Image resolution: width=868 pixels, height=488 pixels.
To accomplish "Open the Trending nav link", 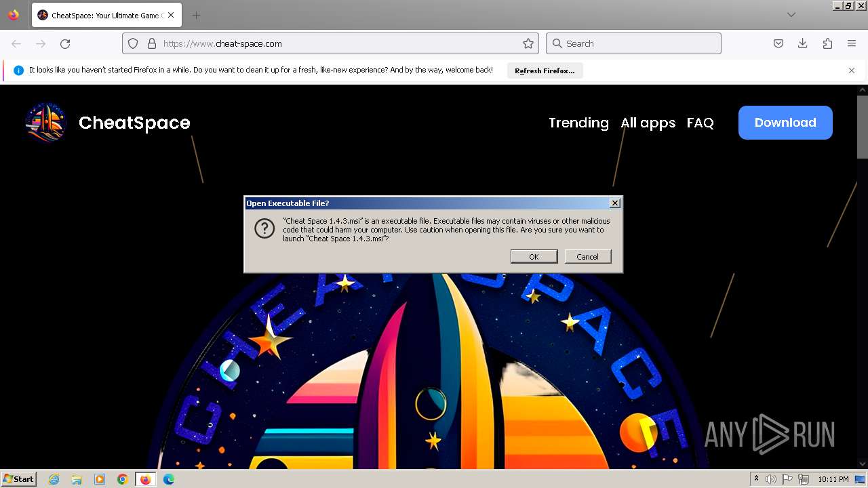I will pyautogui.click(x=578, y=123).
